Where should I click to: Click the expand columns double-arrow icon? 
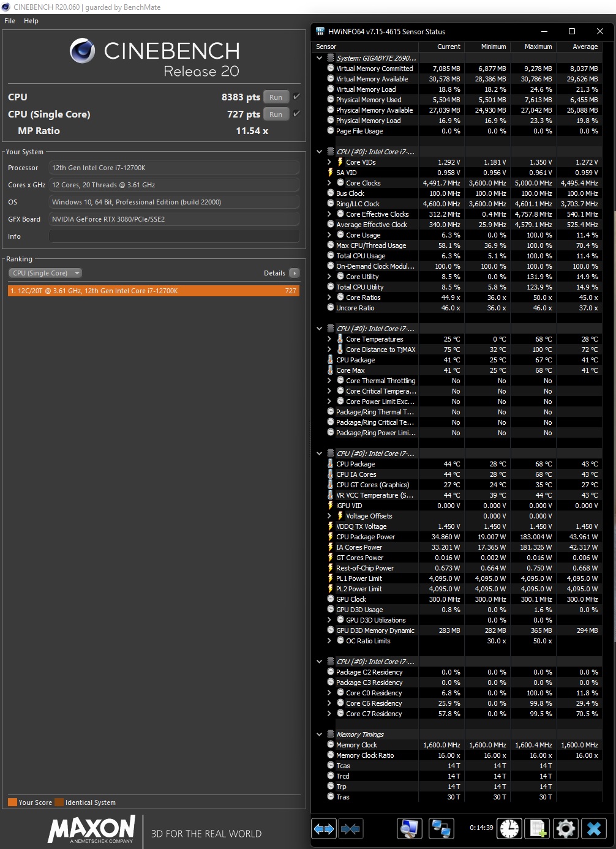(324, 829)
